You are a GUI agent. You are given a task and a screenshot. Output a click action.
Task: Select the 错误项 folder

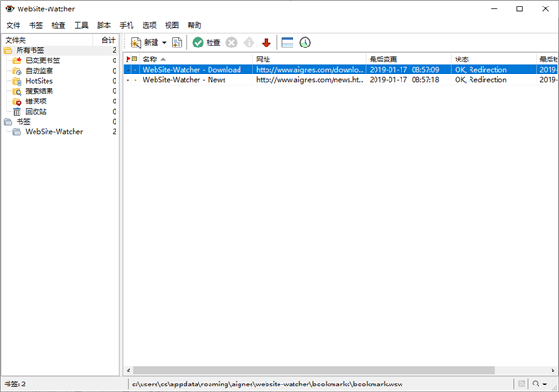pos(35,101)
